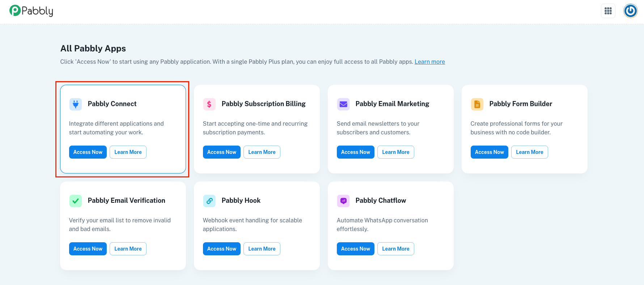The image size is (644, 285).
Task: Open the user profile avatar
Action: pyautogui.click(x=630, y=11)
